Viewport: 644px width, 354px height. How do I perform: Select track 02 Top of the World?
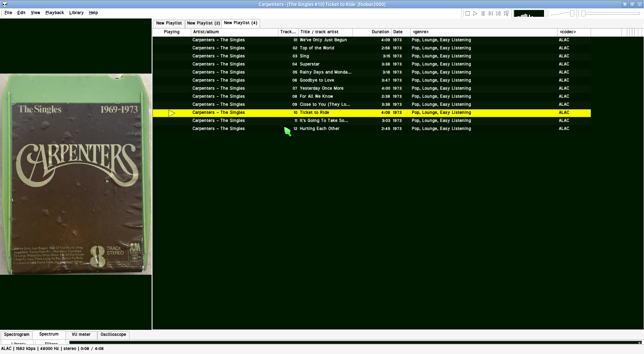(x=372, y=48)
